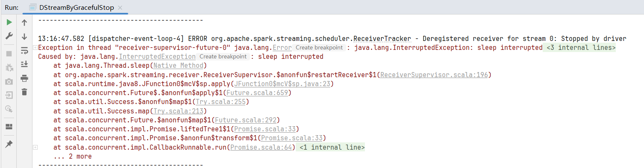Toggle soft-wrap for console output
The width and height of the screenshot is (644, 168).
pos(24,51)
